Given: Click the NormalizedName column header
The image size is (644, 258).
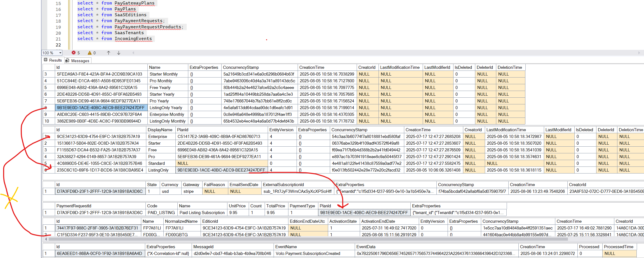Looking at the screenshot, I should (182, 221).
